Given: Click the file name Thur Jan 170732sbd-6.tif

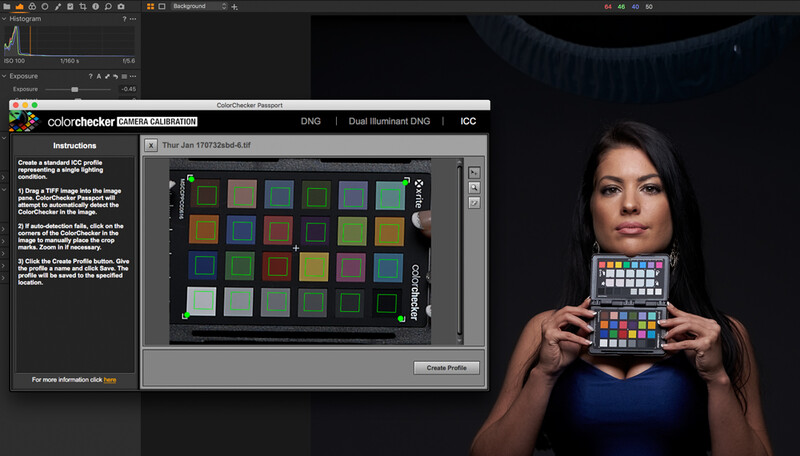Looking at the screenshot, I should (x=206, y=145).
